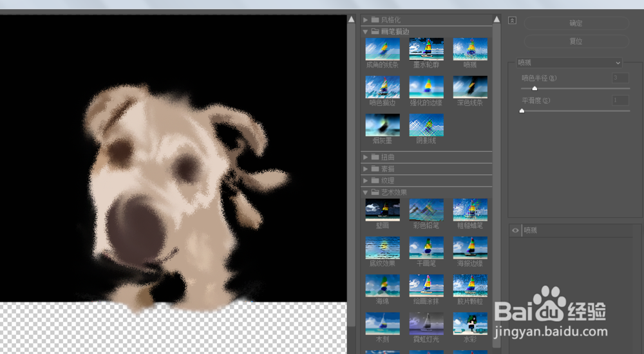Adjust the 喷色半径 slider handle

tap(535, 88)
